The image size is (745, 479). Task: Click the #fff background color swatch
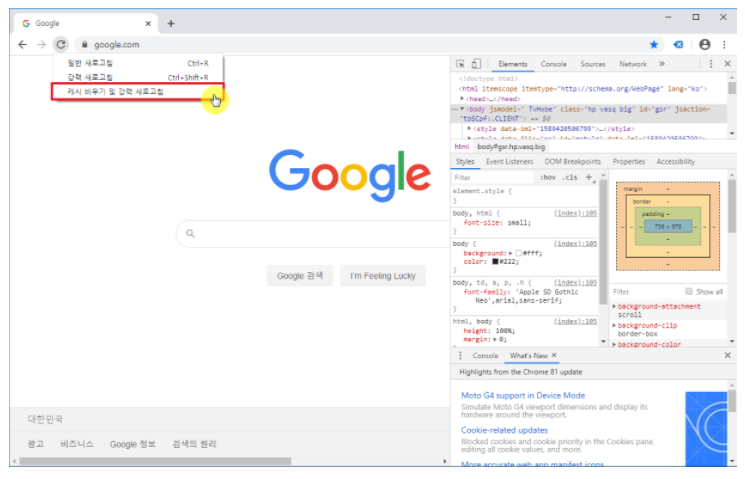pos(518,253)
